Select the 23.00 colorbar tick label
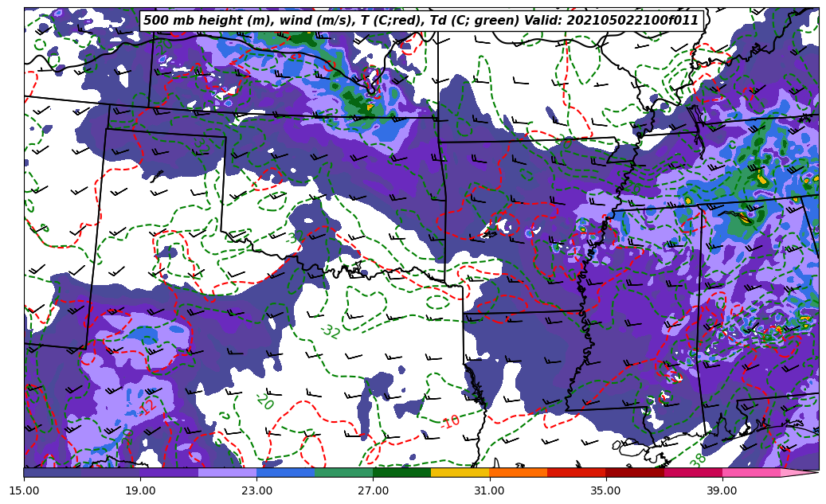 coord(256,490)
